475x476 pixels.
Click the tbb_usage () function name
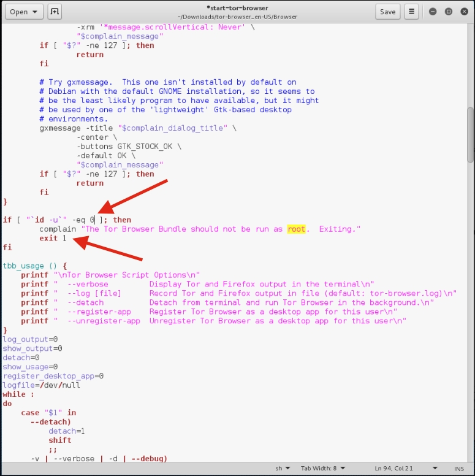[x=29, y=266]
